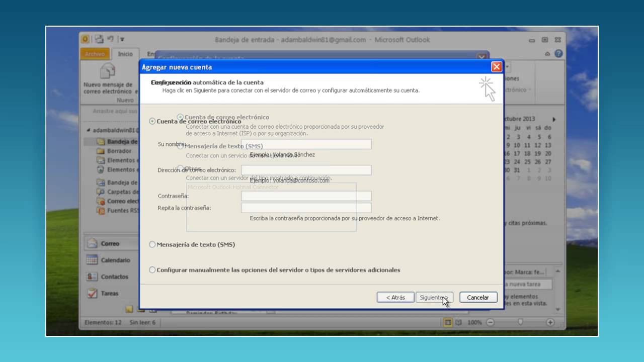Click the 'Su nombre' input field
This screenshot has width=644, height=362.
tap(306, 144)
